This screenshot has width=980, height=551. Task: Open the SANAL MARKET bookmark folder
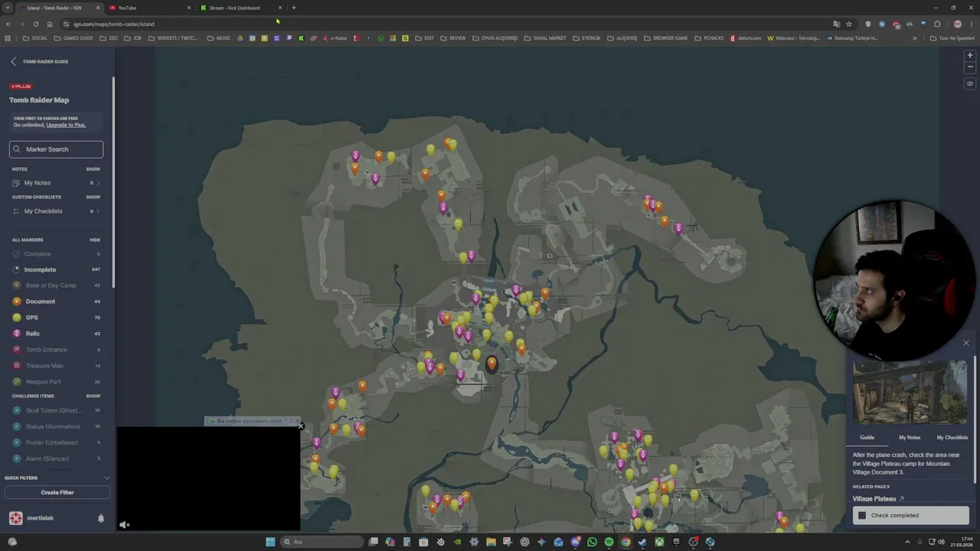[545, 37]
